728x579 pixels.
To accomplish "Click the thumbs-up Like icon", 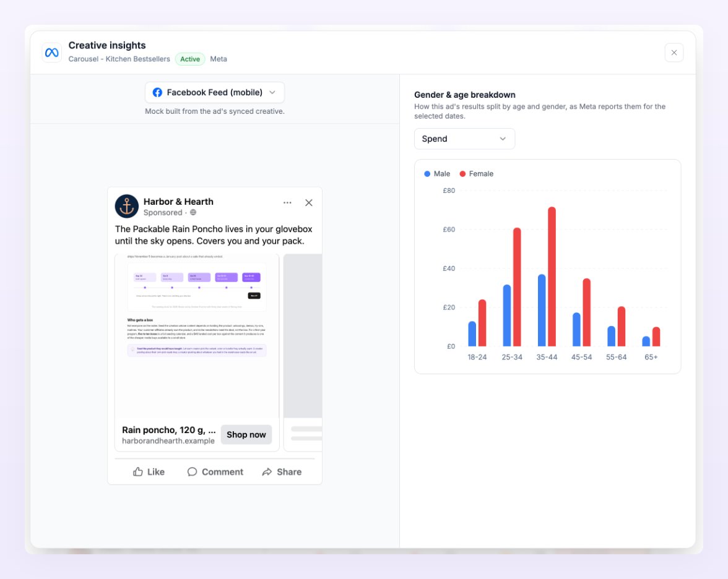I will click(138, 472).
